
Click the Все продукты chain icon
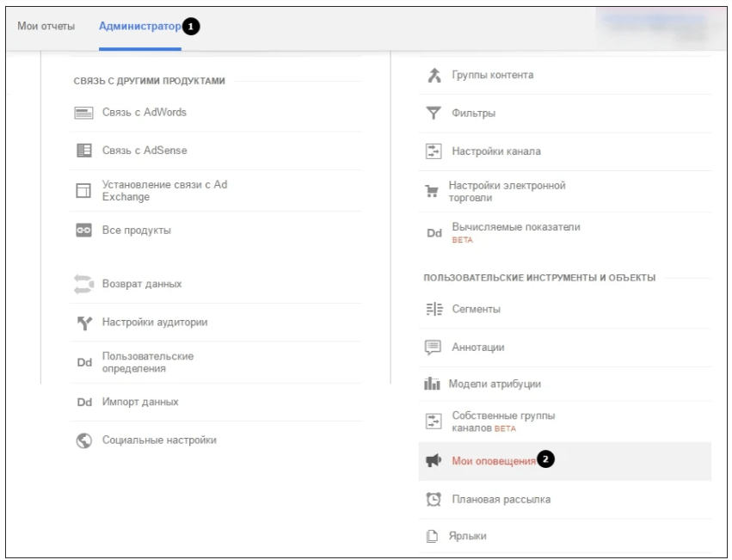click(x=83, y=231)
